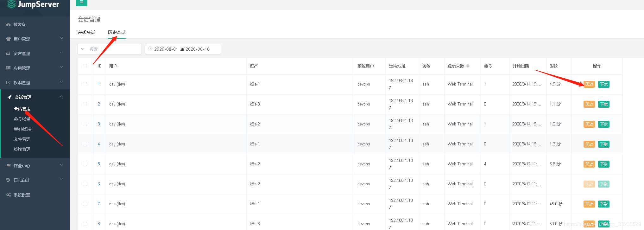Open 会话管理 submenu item

point(22,109)
